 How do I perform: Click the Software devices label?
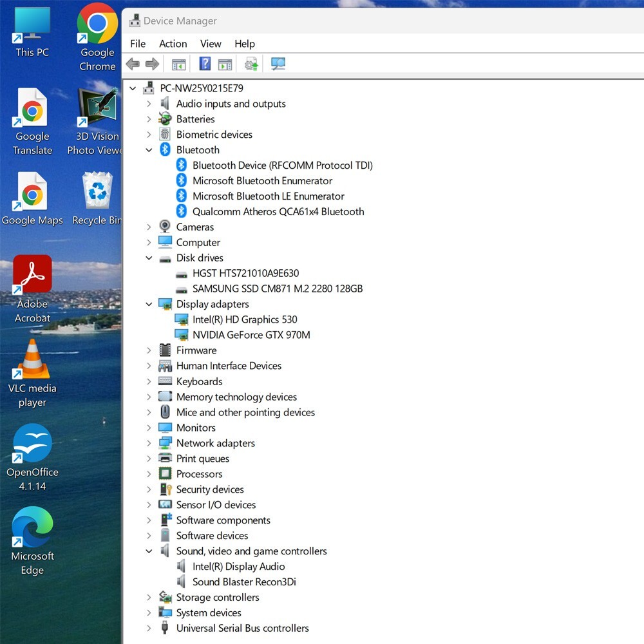[213, 536]
